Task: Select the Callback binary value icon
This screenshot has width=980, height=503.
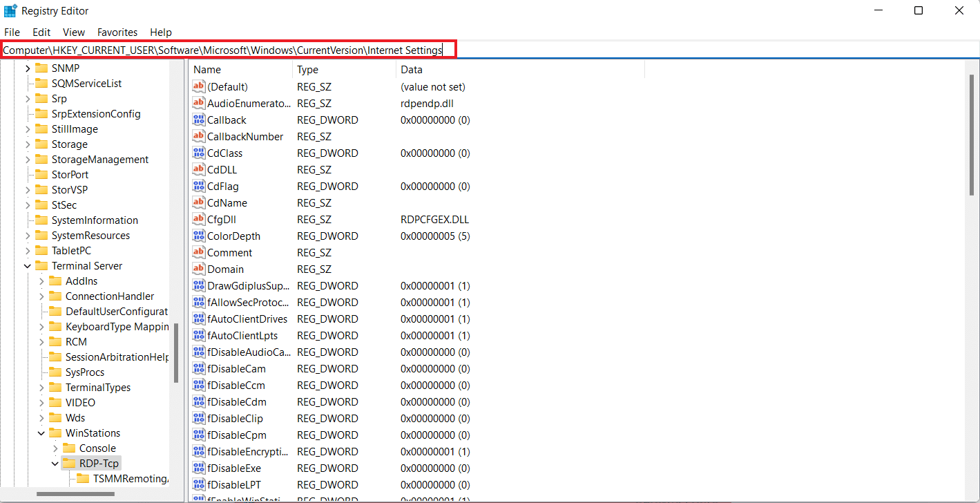Action: 199,120
